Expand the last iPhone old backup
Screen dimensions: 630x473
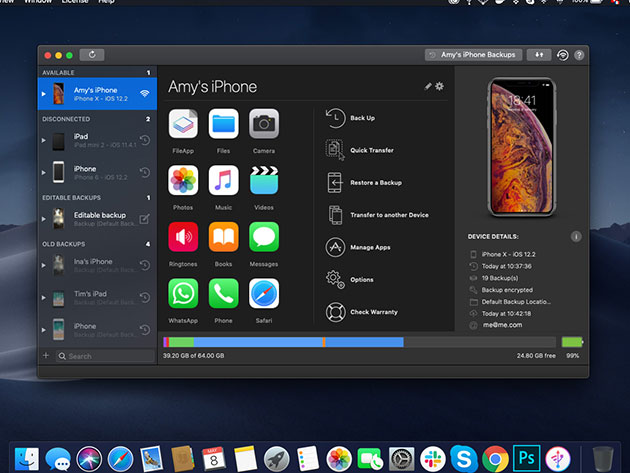(43, 330)
